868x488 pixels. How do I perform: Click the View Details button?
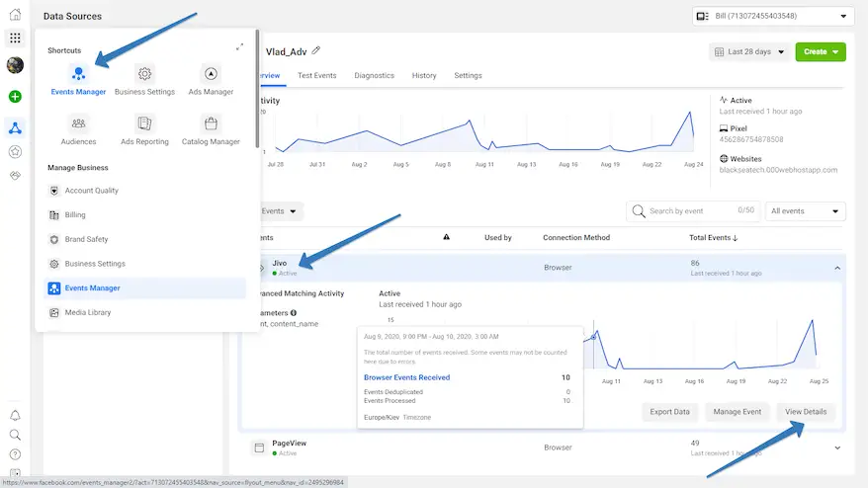806,412
